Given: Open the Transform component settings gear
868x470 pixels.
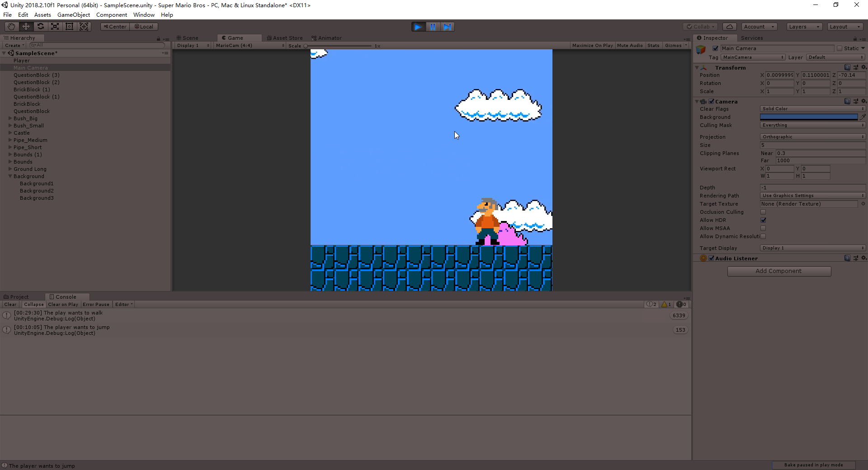Looking at the screenshot, I should pos(863,67).
